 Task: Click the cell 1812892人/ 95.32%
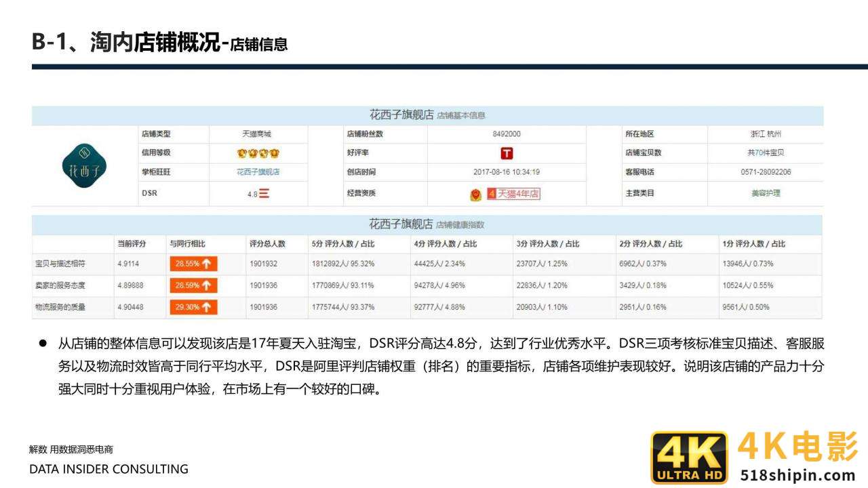click(x=343, y=264)
